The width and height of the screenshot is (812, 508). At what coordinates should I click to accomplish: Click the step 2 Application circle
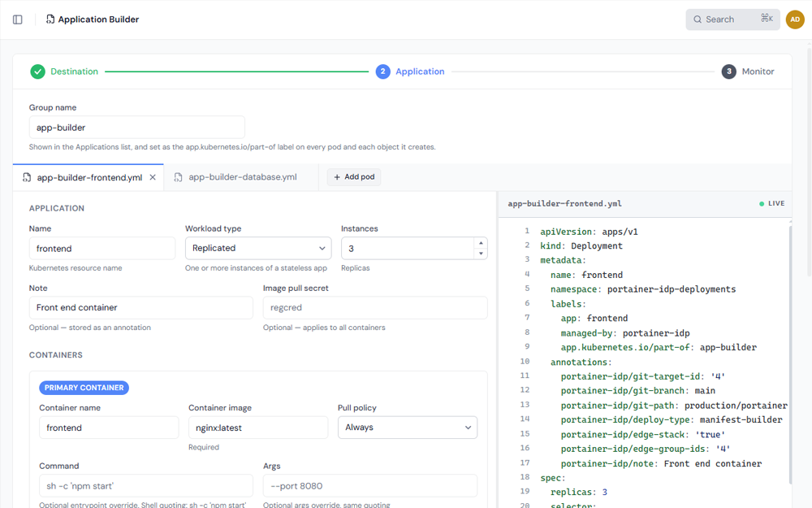tap(382, 72)
